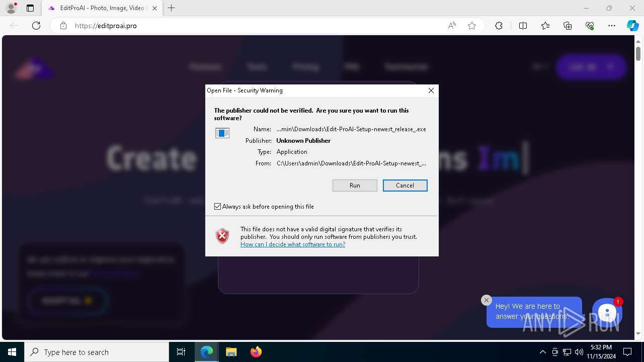Open the browser Extensions puzzle icon
The height and width of the screenshot is (362, 644).
click(x=499, y=26)
